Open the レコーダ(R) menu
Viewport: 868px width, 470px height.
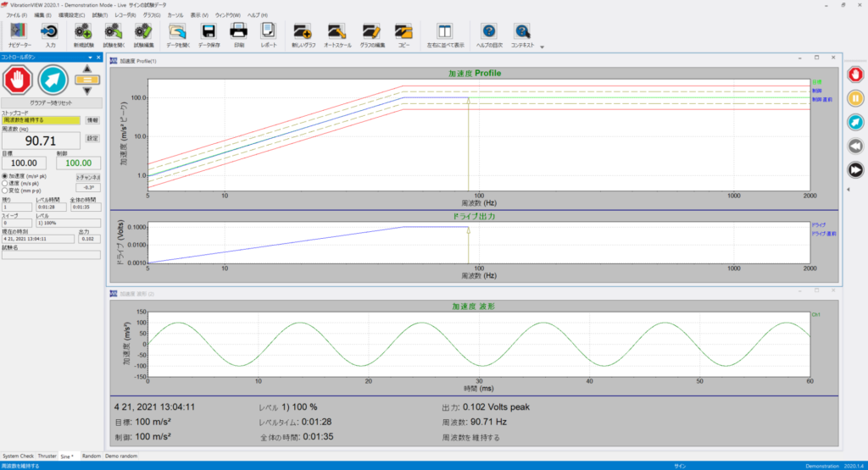coord(125,15)
